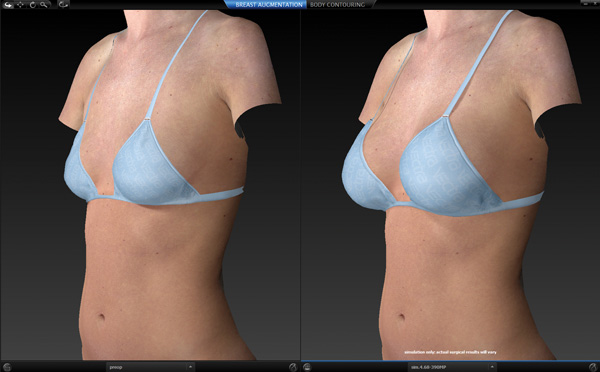The width and height of the screenshot is (600, 372).
Task: Click the round icon at bottom-left corner
Action: [x=7, y=367]
